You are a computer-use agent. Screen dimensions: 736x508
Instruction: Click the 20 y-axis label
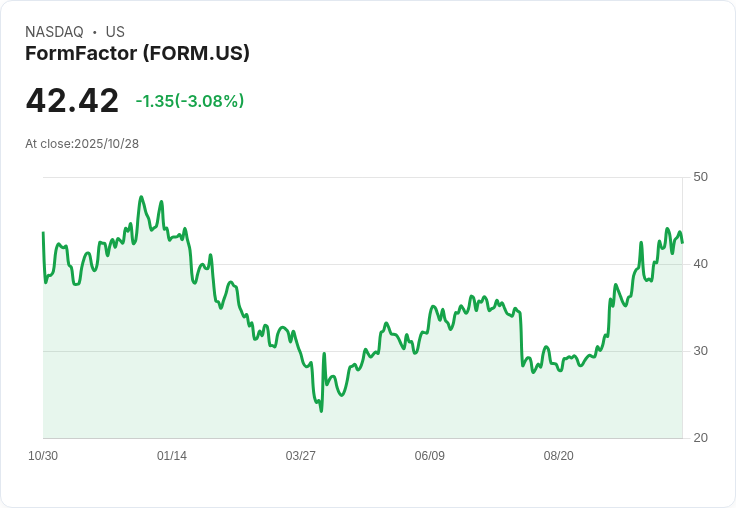[700, 438]
